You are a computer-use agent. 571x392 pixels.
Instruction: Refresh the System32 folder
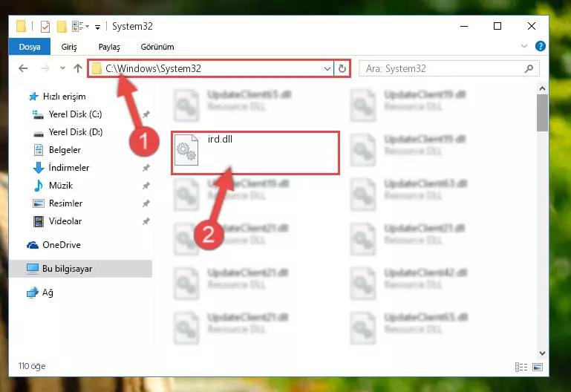click(x=342, y=68)
